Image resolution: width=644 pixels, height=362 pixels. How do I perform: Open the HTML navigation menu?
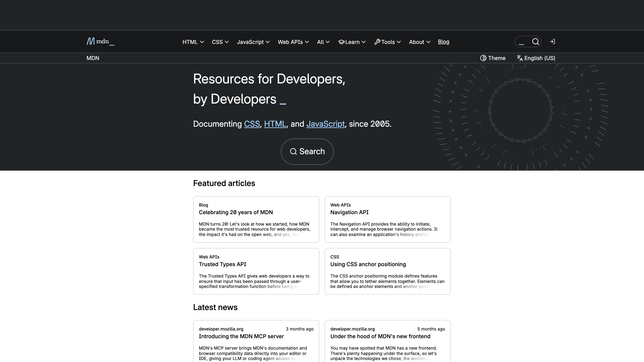tap(193, 42)
